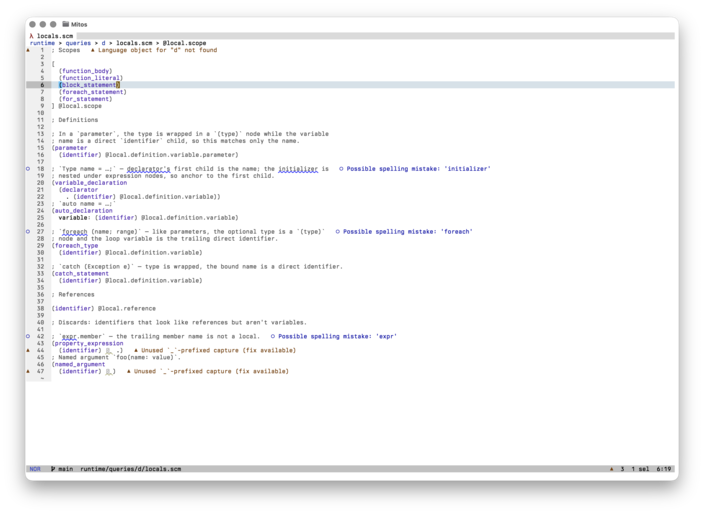Click the underlined word "declarator's" on line 18
The height and width of the screenshot is (514, 704).
coord(149,169)
